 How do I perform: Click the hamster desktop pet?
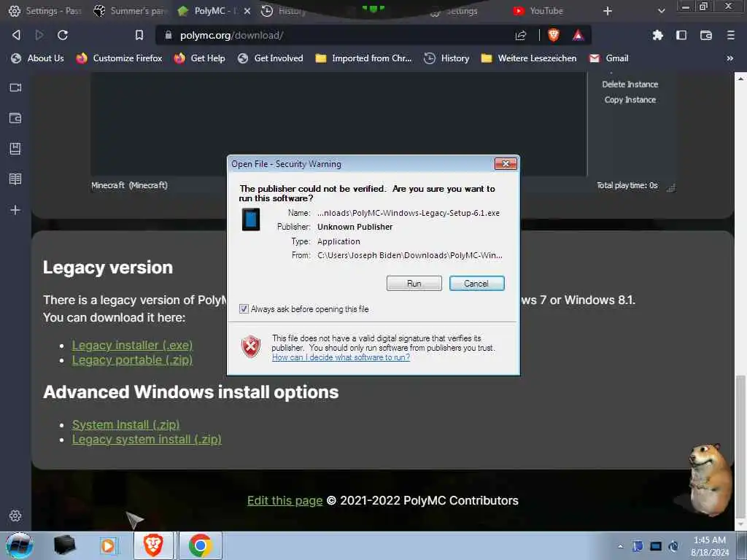pos(709,480)
